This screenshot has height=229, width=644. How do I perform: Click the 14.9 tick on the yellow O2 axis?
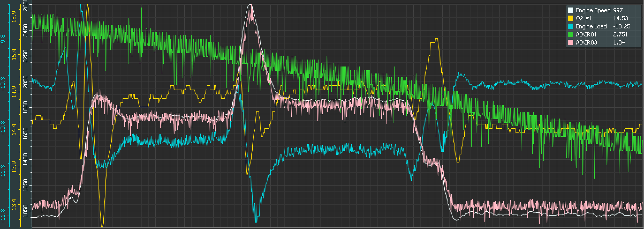pos(14,91)
